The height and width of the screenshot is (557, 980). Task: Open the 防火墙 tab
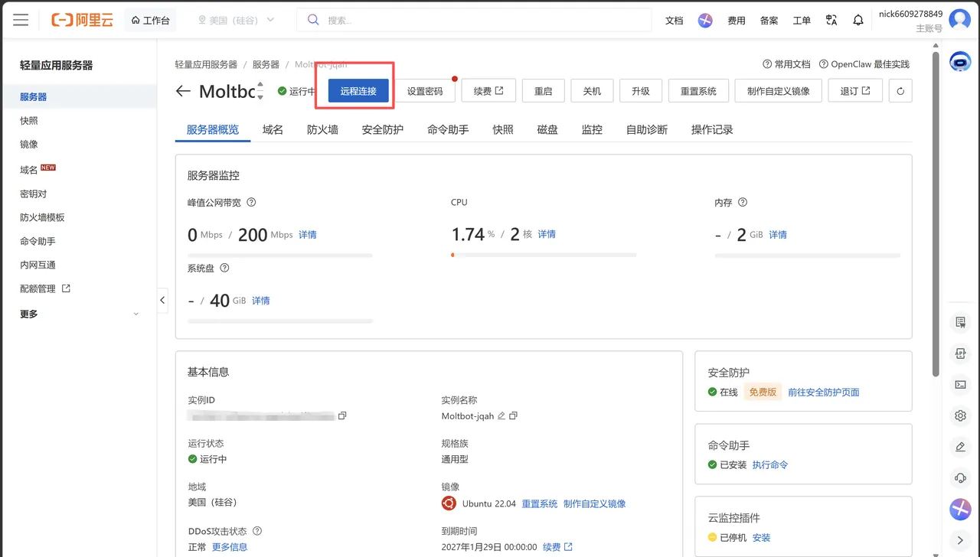322,130
